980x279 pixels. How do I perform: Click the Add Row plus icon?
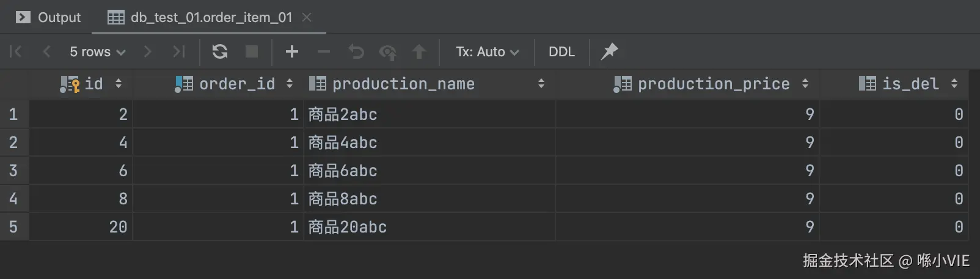pyautogui.click(x=292, y=51)
